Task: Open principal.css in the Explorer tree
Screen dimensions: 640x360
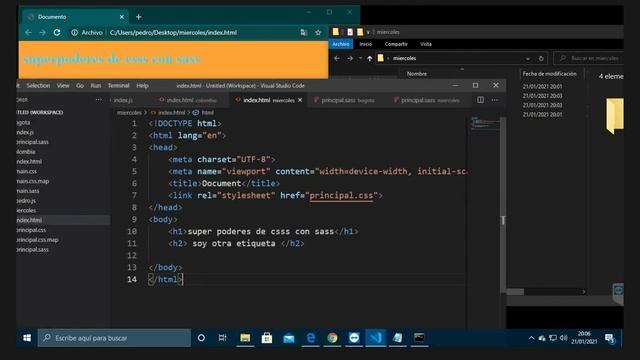Action: pos(31,230)
